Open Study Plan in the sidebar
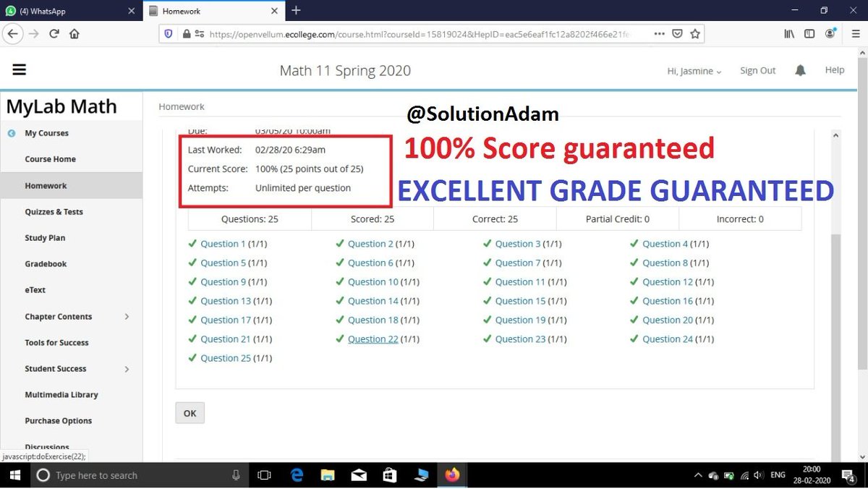This screenshot has width=868, height=489. pos(46,238)
